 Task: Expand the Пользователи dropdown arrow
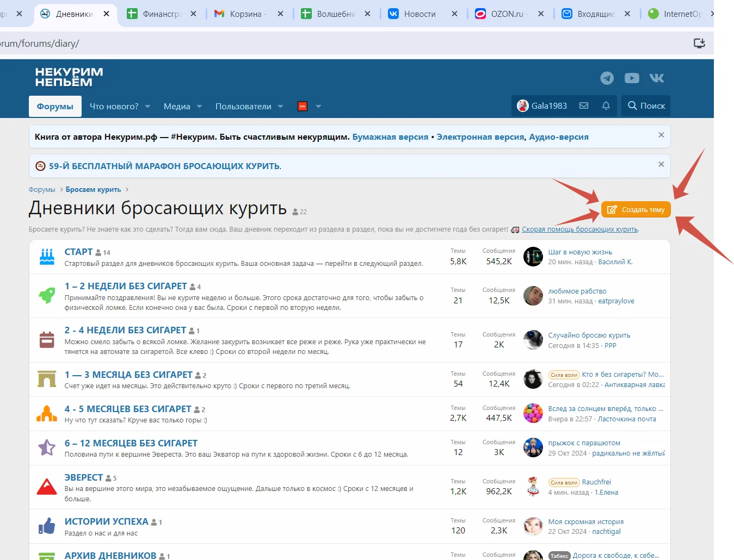pos(280,107)
